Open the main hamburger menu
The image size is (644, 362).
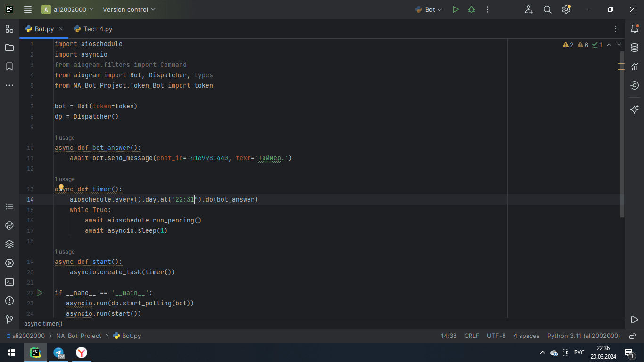coord(28,9)
